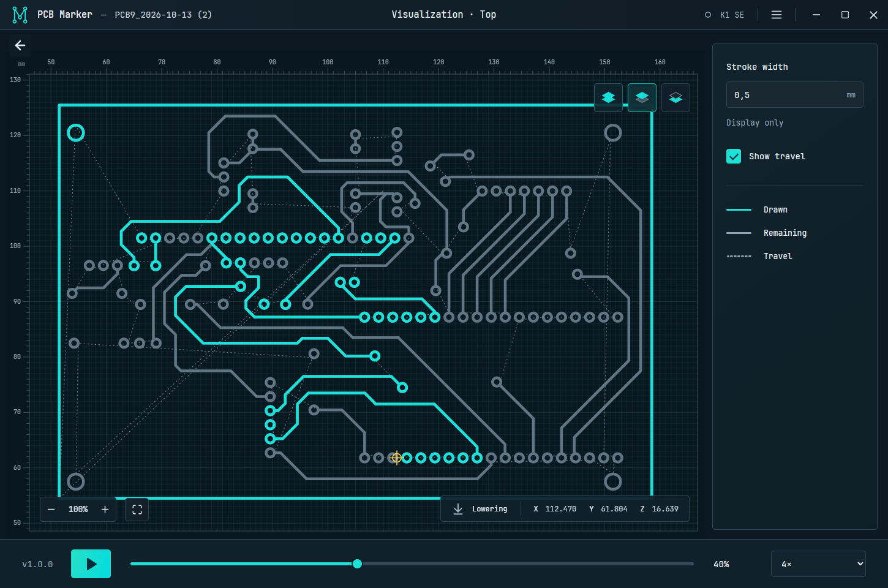Zoom out with the minus button
This screenshot has height=588, width=888.
(x=51, y=509)
